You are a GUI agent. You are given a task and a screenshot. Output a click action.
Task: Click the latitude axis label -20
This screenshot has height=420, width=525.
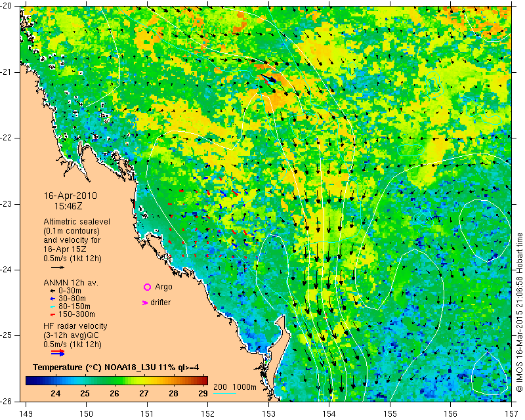point(6,7)
